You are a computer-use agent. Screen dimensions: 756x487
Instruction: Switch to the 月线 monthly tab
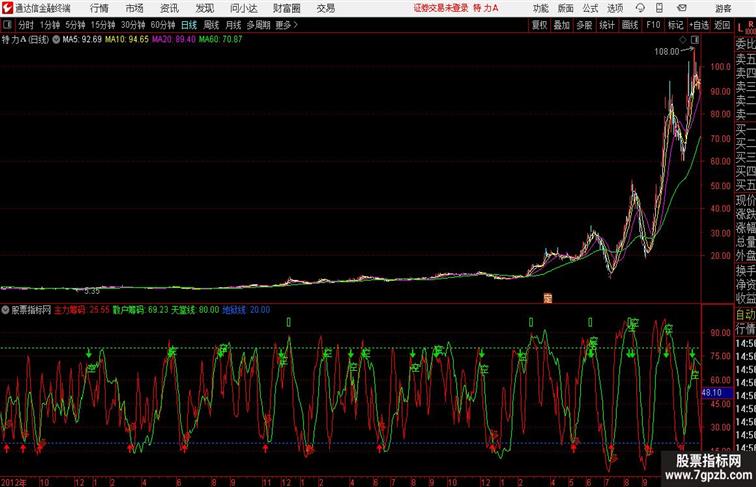(x=233, y=25)
